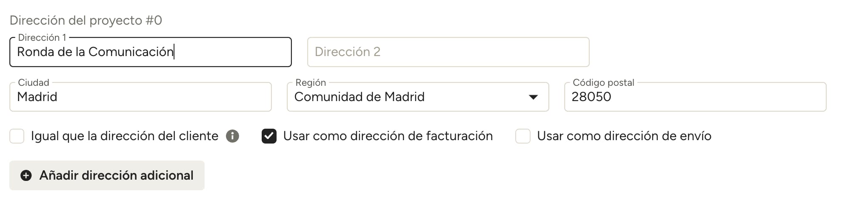Click the 'Usar como dirección de envío' label text
The height and width of the screenshot is (203, 868).
pyautogui.click(x=624, y=136)
